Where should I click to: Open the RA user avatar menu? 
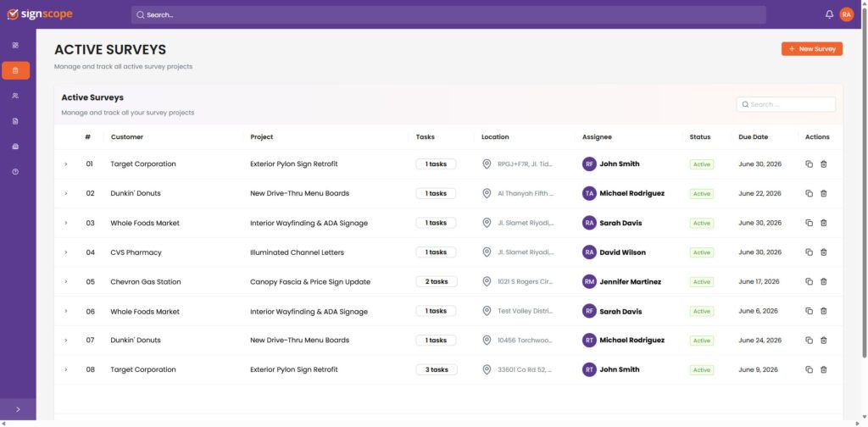847,15
